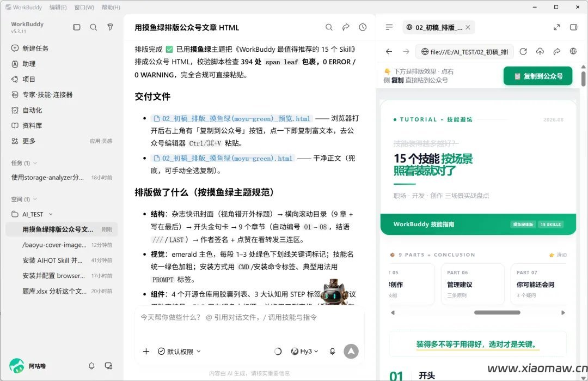Open the 编辑(E) menu

(x=58, y=7)
